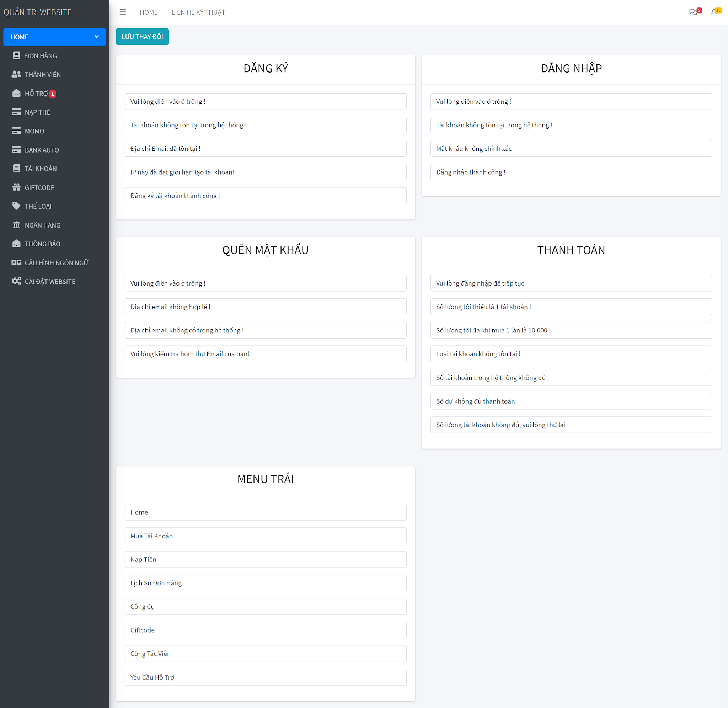The height and width of the screenshot is (708, 728).
Task: Open the Hỗ Trợ menu item
Action: pos(36,94)
